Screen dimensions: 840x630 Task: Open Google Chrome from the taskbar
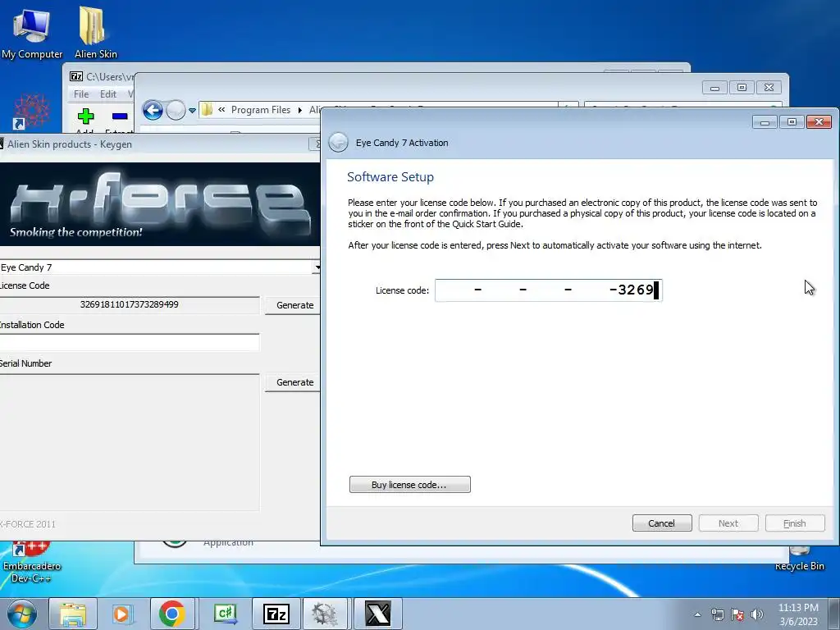coord(172,614)
